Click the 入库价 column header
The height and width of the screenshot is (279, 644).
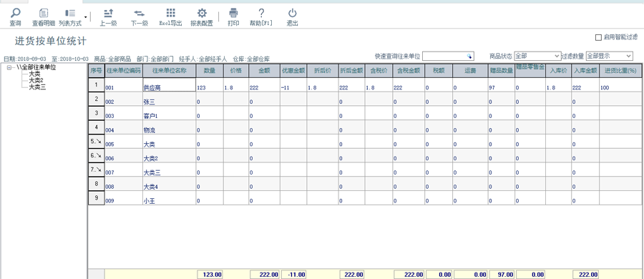pos(559,70)
